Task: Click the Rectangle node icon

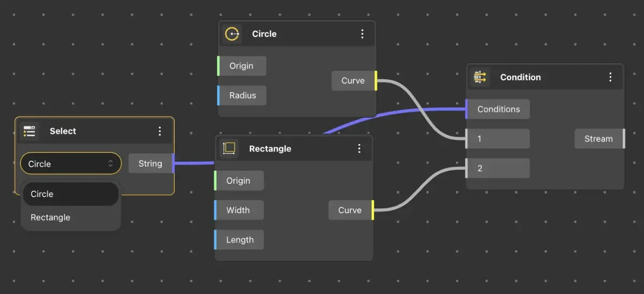Action: coord(229,148)
